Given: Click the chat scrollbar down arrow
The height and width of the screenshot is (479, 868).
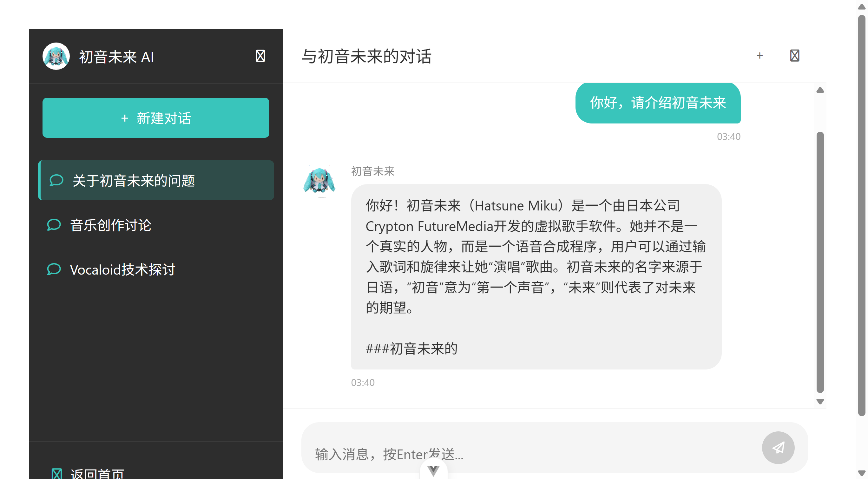Looking at the screenshot, I should click(x=820, y=401).
